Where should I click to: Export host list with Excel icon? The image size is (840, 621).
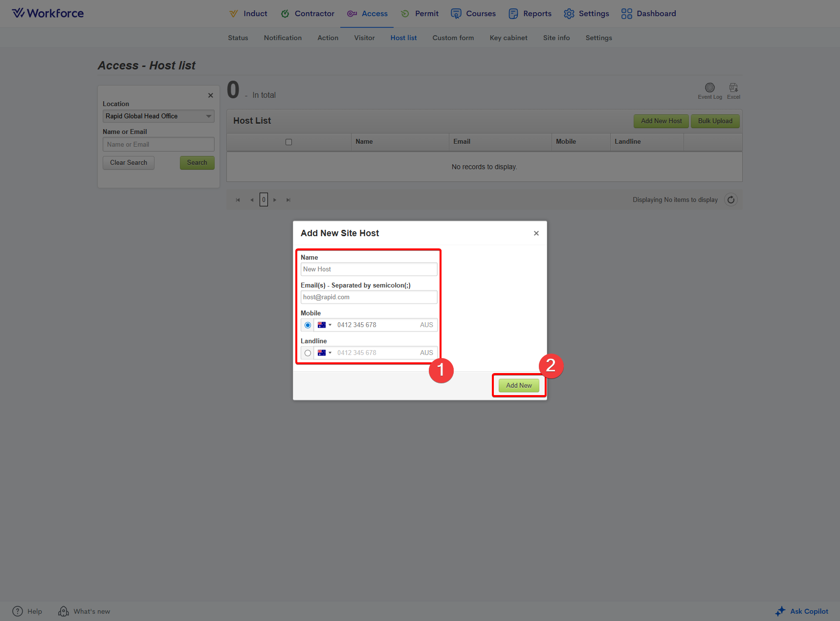click(x=733, y=88)
